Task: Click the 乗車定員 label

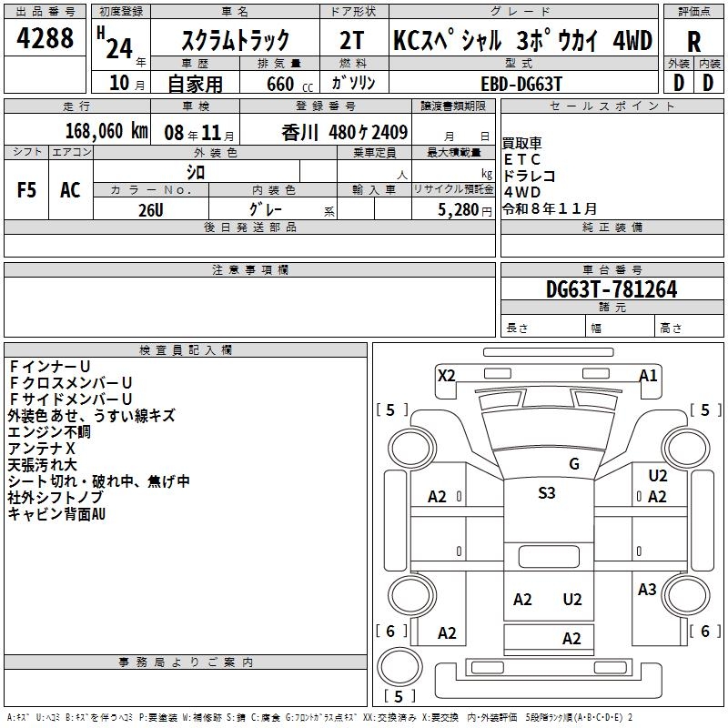Action: click(x=374, y=152)
